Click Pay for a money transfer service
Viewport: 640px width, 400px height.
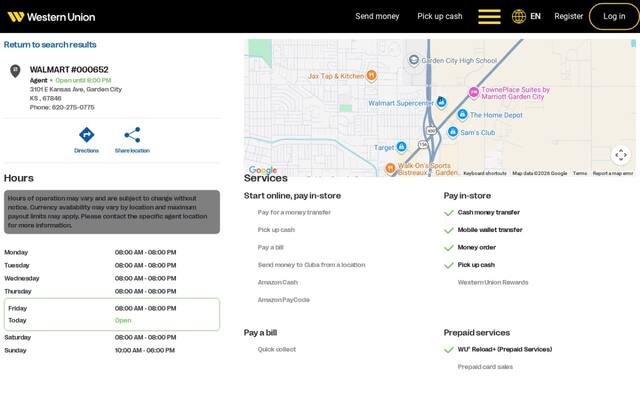[x=294, y=213]
